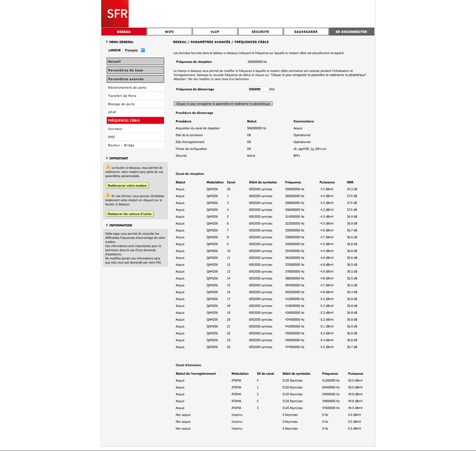Click the SFR logo
The image size is (476, 451).
114,13
